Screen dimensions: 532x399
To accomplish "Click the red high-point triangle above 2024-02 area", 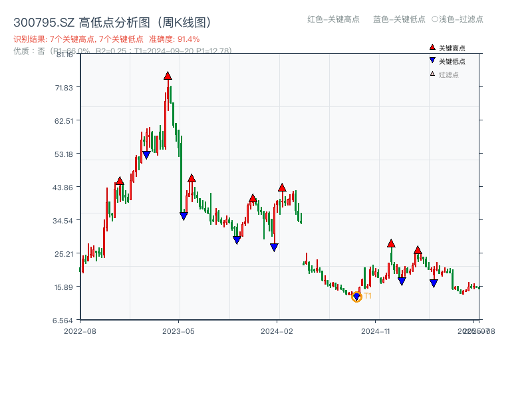I will click(283, 188).
